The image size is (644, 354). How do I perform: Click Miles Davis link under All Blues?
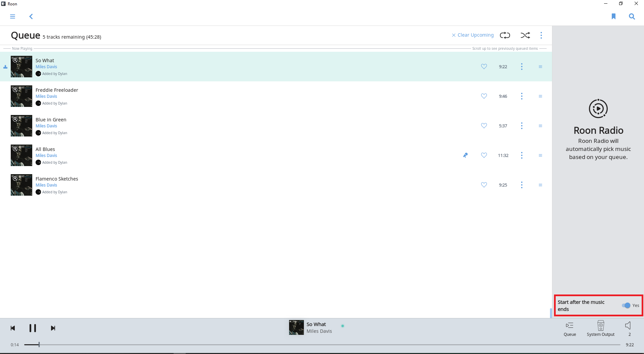coord(46,156)
